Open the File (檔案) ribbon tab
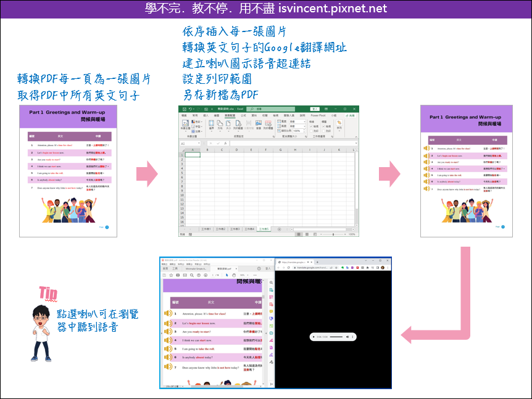The height and width of the screenshot is (399, 532). tap(184, 115)
